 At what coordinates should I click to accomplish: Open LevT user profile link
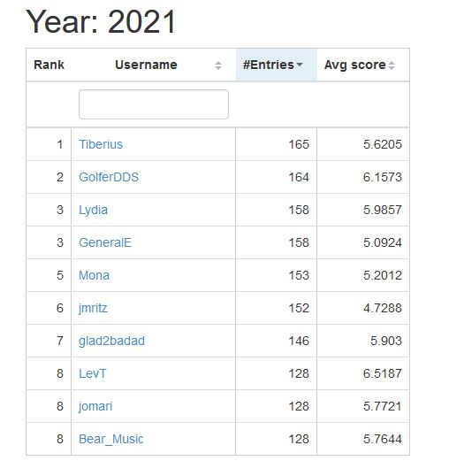click(93, 373)
